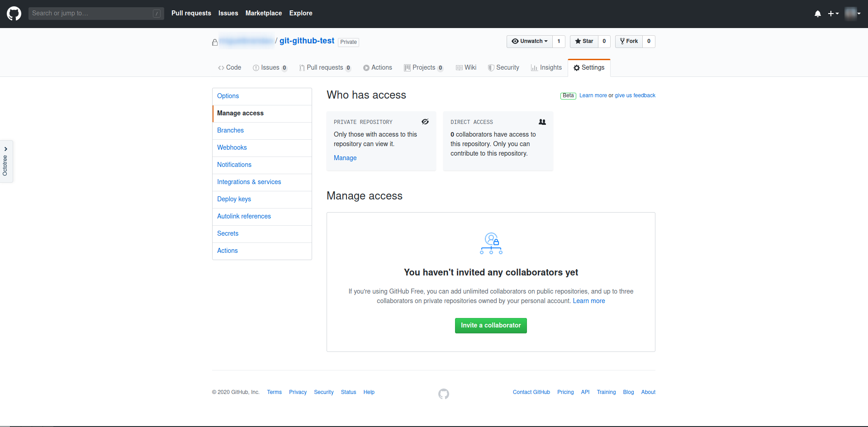Fork the repository
This screenshot has height=427, width=868.
(x=629, y=41)
